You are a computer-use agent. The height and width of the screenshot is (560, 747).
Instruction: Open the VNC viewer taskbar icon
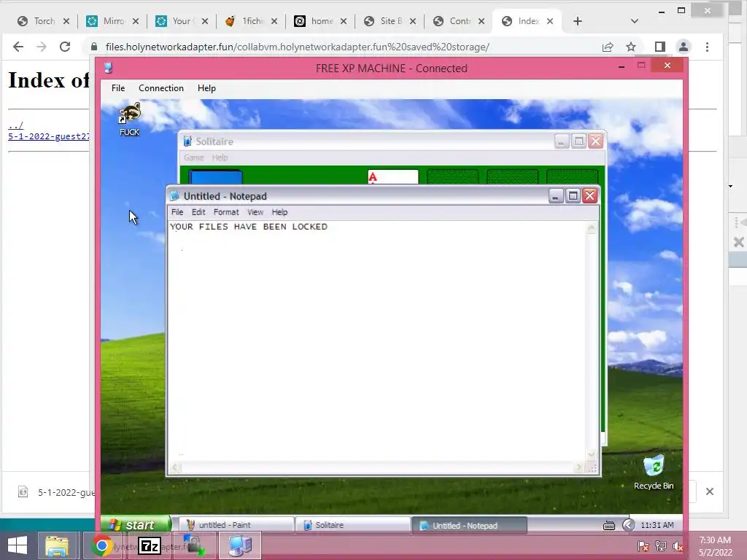(x=193, y=545)
